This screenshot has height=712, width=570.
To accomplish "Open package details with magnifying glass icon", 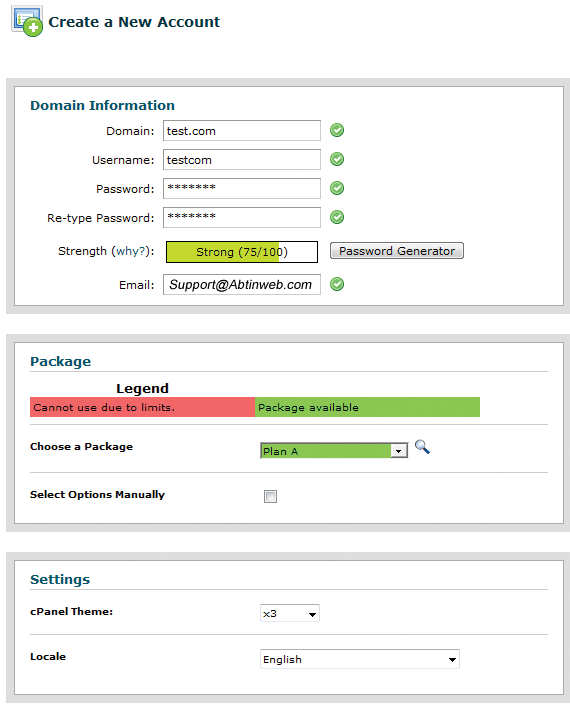I will pyautogui.click(x=422, y=447).
